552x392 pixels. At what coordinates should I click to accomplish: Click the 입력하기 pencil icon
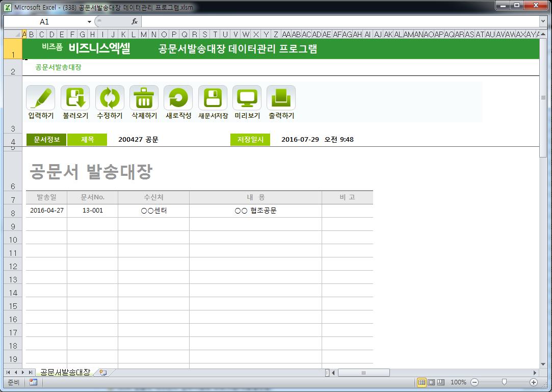point(40,97)
